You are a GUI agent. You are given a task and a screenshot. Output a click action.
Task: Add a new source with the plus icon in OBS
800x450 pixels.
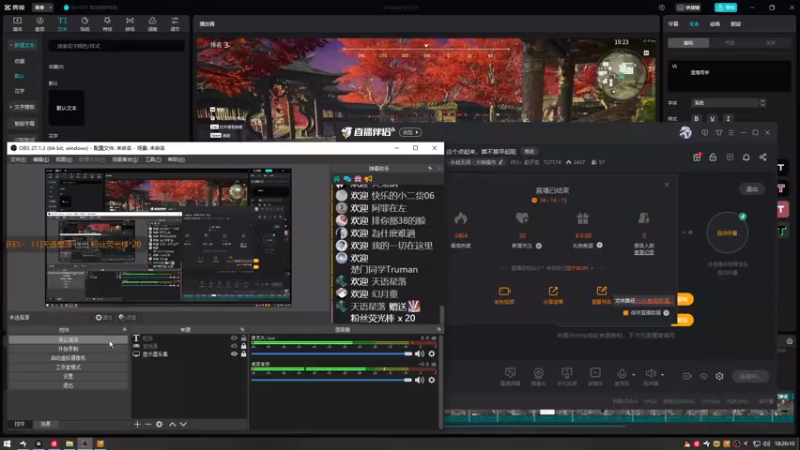coord(137,424)
